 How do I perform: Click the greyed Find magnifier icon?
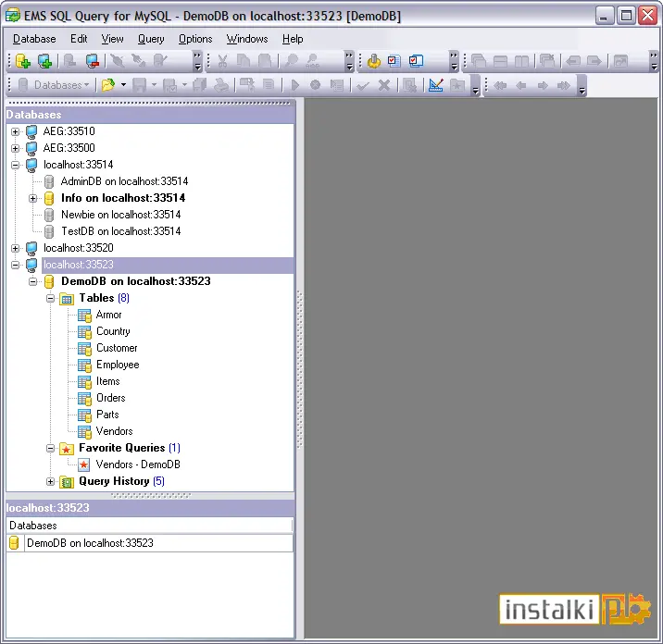292,61
